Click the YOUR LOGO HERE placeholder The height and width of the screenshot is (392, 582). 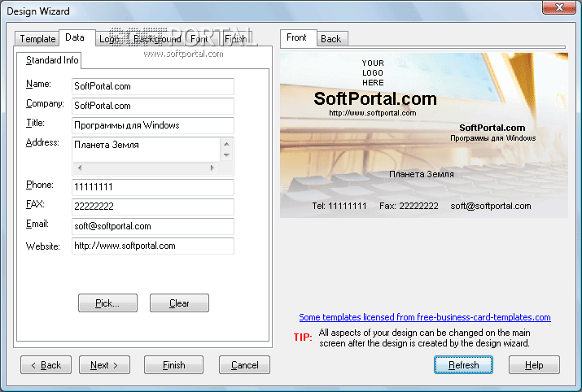click(x=373, y=72)
